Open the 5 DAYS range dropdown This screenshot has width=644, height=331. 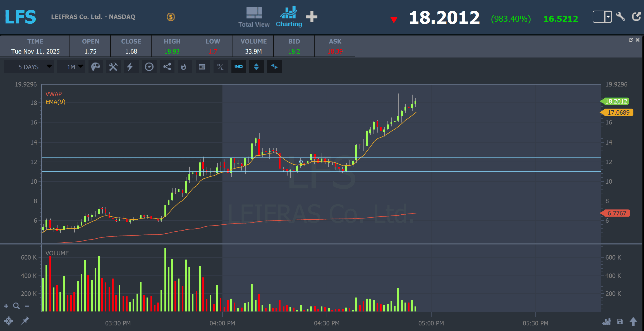click(x=29, y=67)
